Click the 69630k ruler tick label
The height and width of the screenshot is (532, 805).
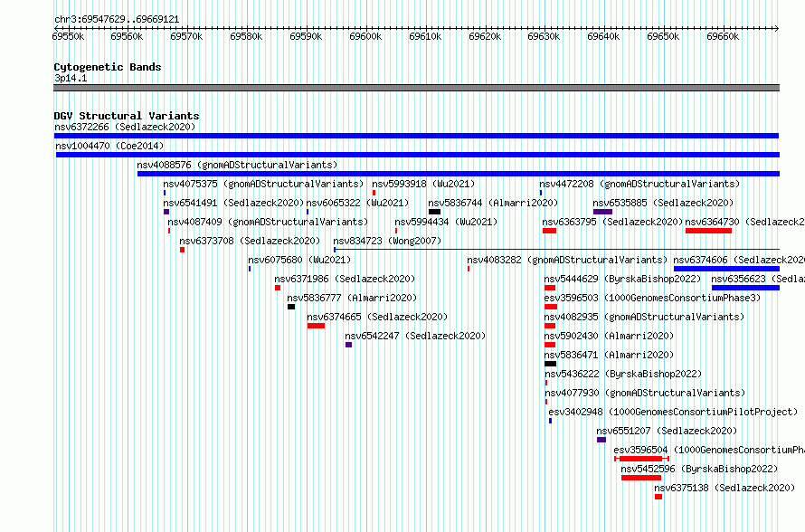544,36
